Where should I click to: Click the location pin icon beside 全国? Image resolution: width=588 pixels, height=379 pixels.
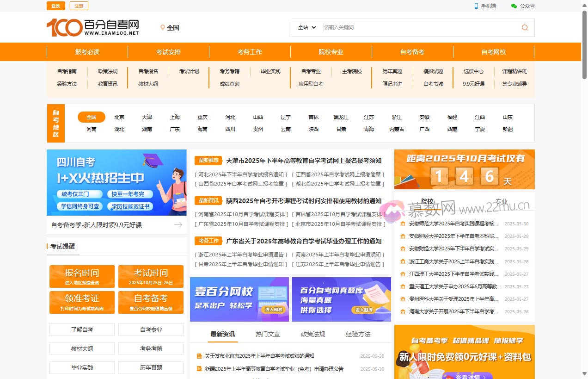pyautogui.click(x=162, y=27)
